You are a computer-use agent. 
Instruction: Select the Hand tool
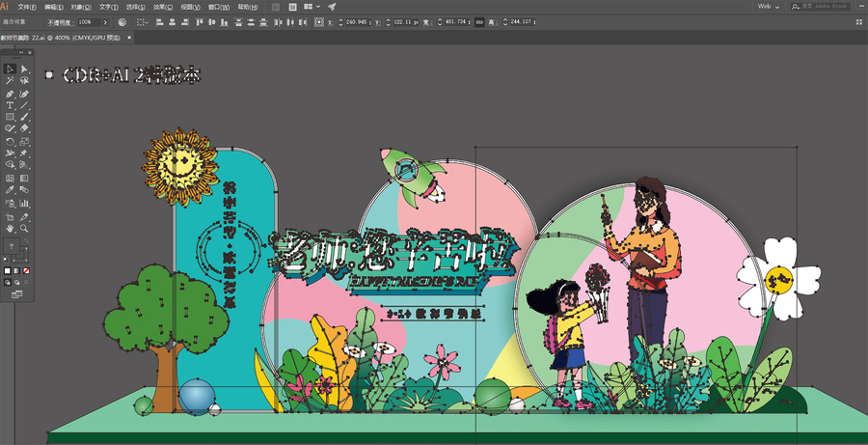10,229
